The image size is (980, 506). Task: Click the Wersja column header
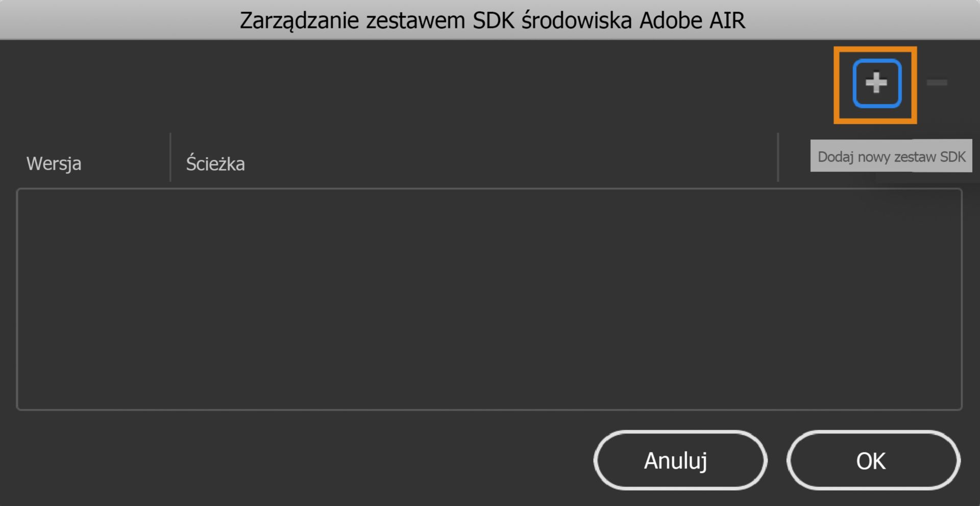pos(54,163)
